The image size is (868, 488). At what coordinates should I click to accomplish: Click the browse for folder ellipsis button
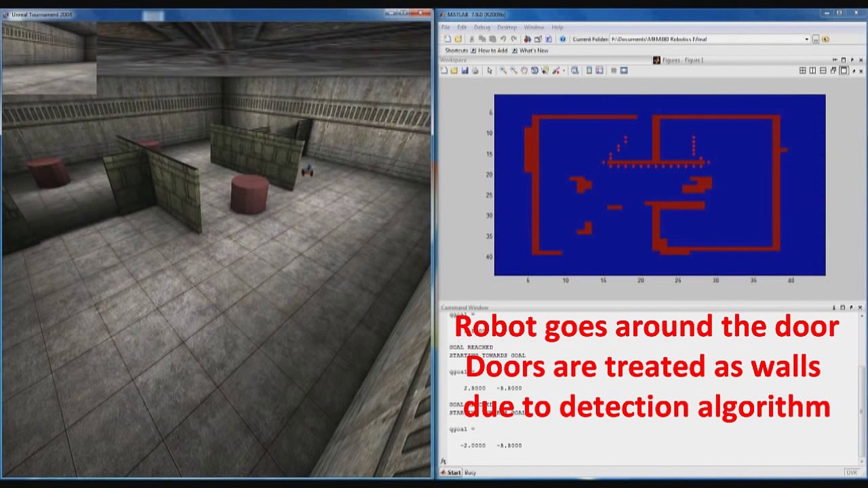point(816,39)
